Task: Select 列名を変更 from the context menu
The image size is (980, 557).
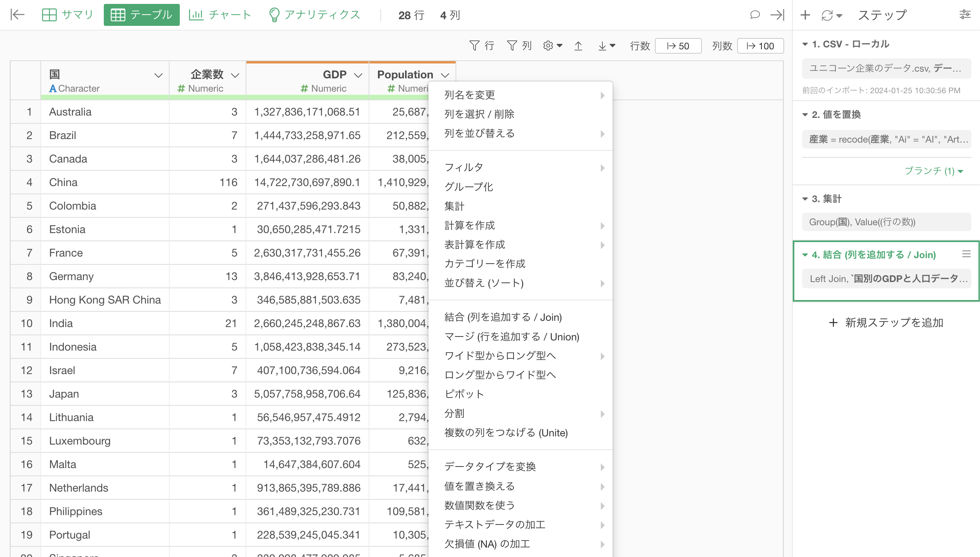Action: click(x=470, y=95)
